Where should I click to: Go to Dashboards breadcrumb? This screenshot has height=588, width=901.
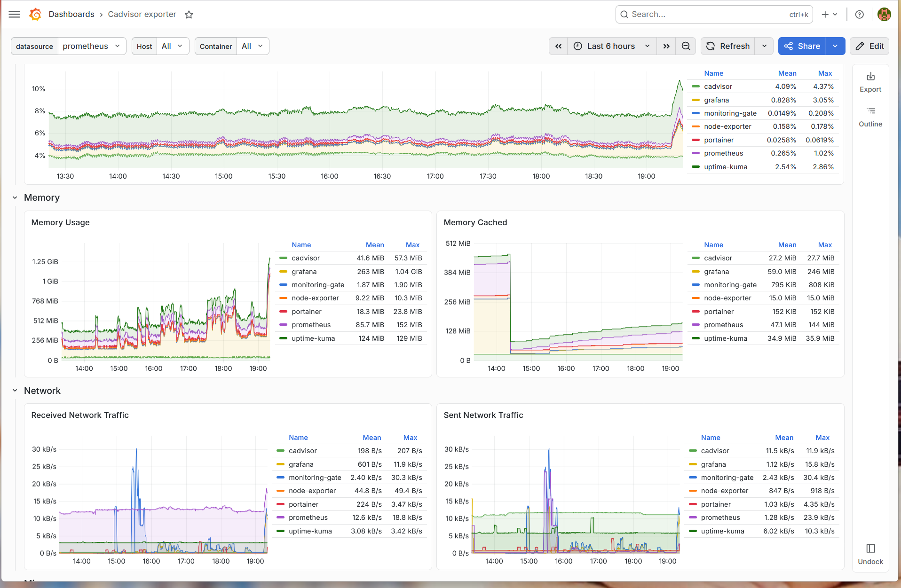tap(71, 14)
